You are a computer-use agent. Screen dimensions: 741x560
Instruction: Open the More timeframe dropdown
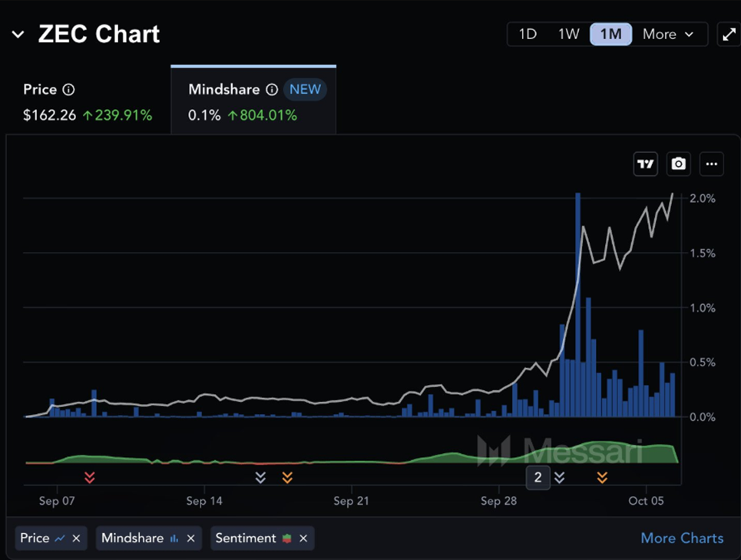(667, 34)
